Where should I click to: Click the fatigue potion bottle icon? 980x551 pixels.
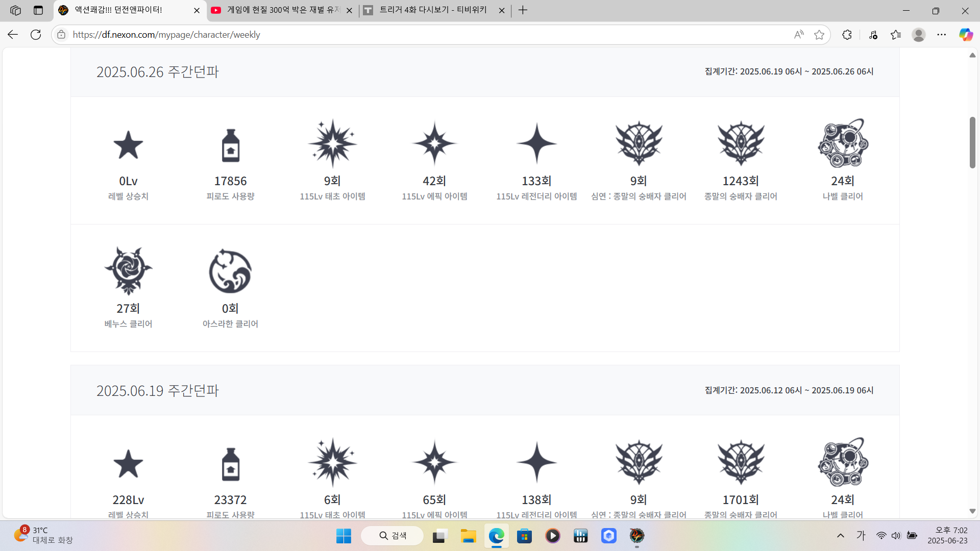(230, 145)
